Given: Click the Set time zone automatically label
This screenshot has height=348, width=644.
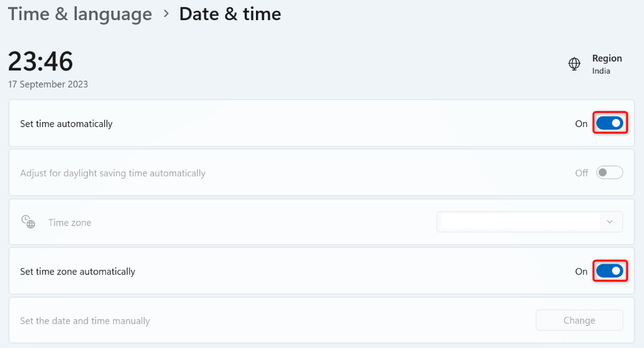Looking at the screenshot, I should point(77,272).
